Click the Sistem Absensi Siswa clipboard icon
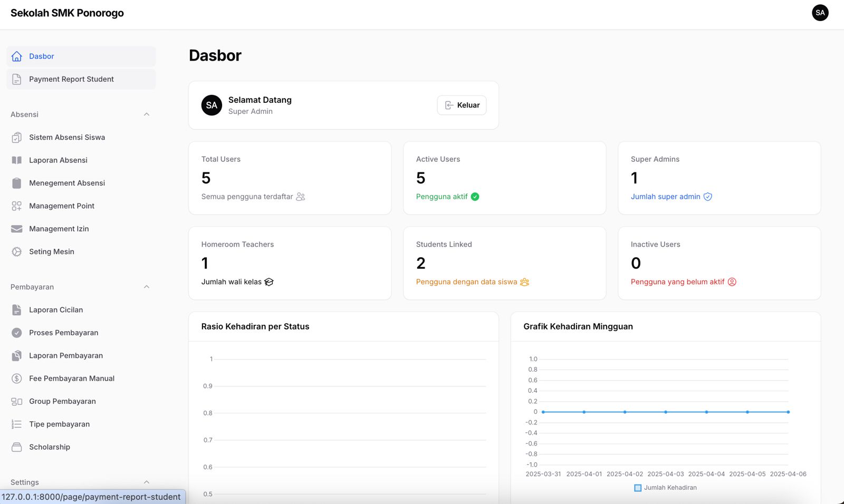 coord(17,138)
